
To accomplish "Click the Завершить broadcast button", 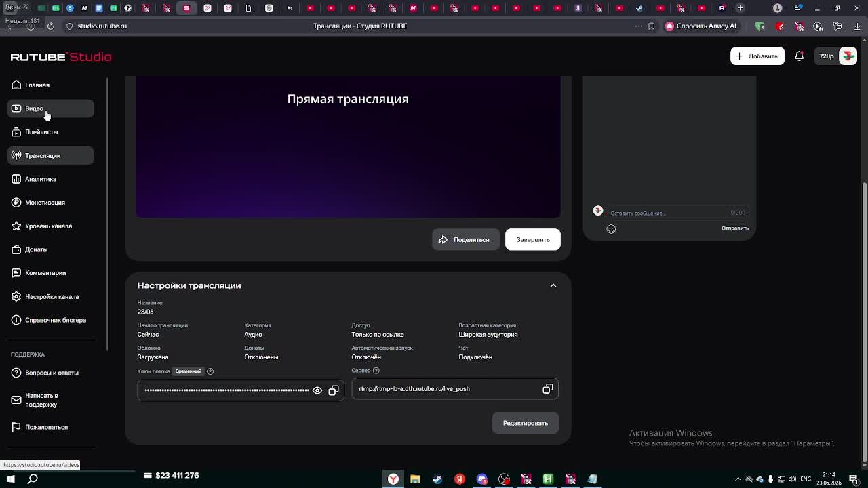I will 533,239.
